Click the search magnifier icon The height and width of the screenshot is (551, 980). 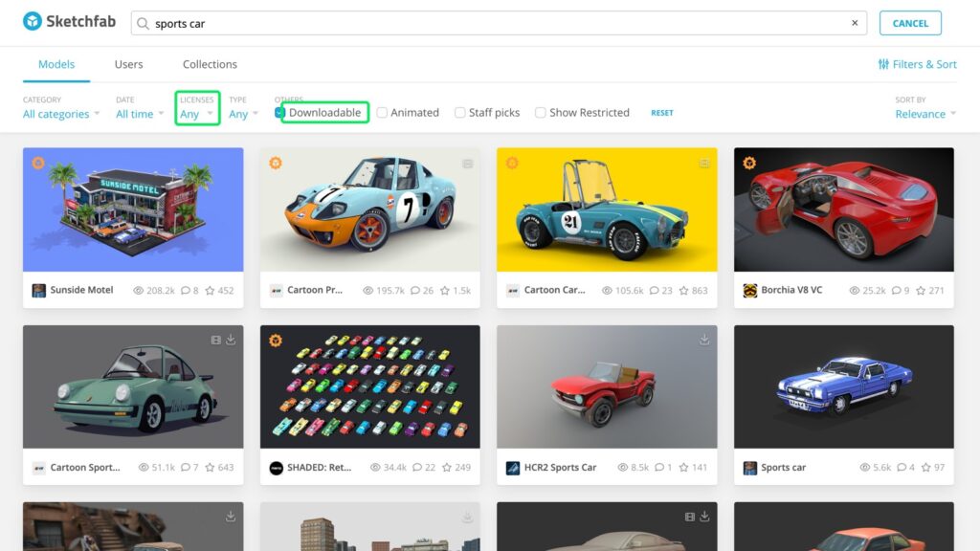144,24
